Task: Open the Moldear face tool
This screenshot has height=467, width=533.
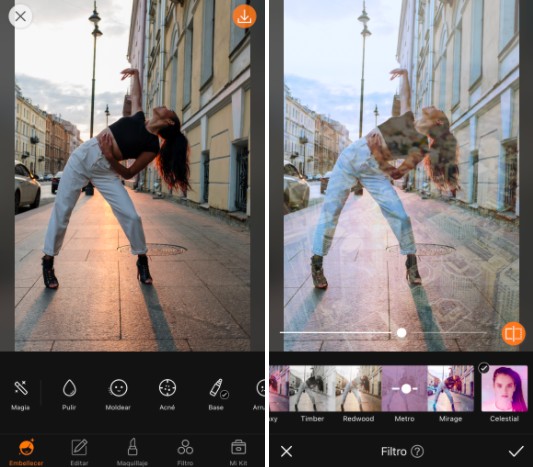Action: (x=118, y=395)
